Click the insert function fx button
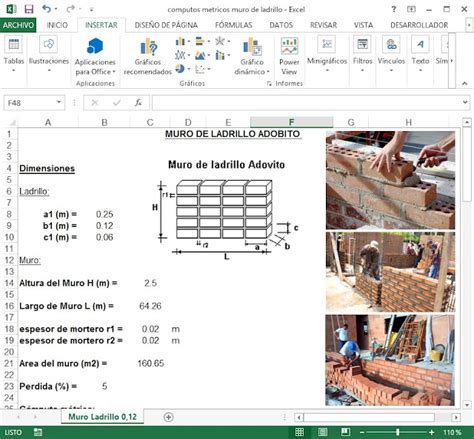The width and height of the screenshot is (474, 439). click(x=138, y=103)
